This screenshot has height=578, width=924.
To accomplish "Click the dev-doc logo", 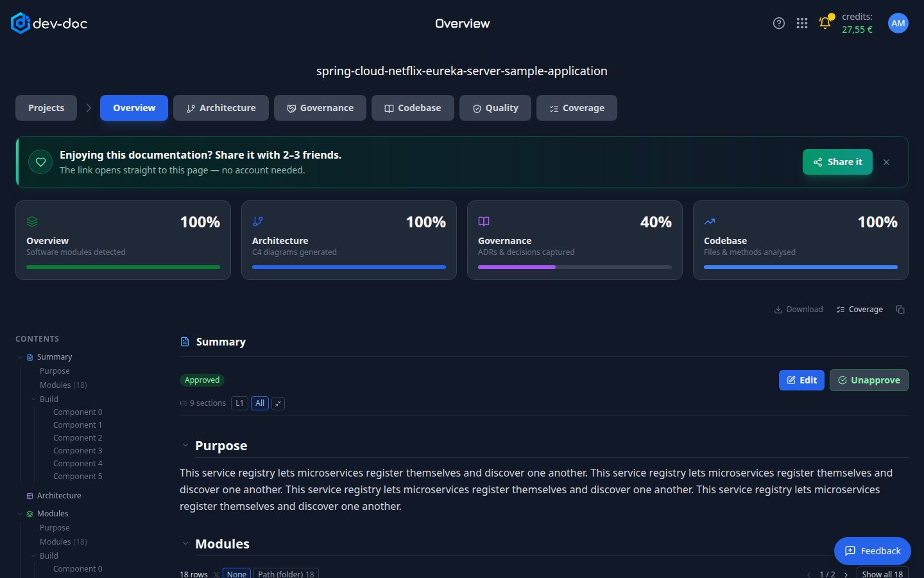I will click(x=49, y=23).
